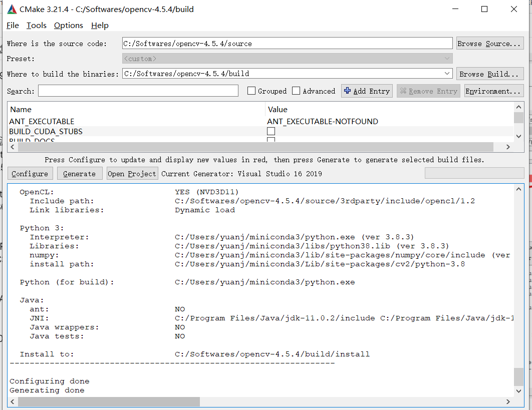Select the ANT_EXECUTABLE cache entry
532x410 pixels.
42,121
